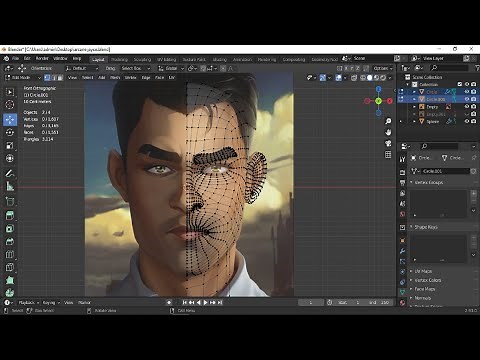The height and width of the screenshot is (360, 480).
Task: Open the Select Box drag dropdown
Action: (x=136, y=68)
